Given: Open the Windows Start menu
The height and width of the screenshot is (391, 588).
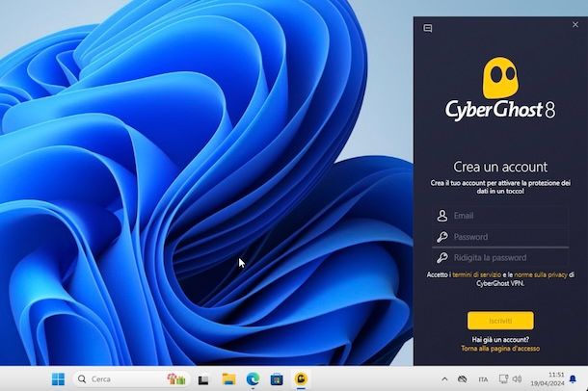Looking at the screenshot, I should [58, 379].
